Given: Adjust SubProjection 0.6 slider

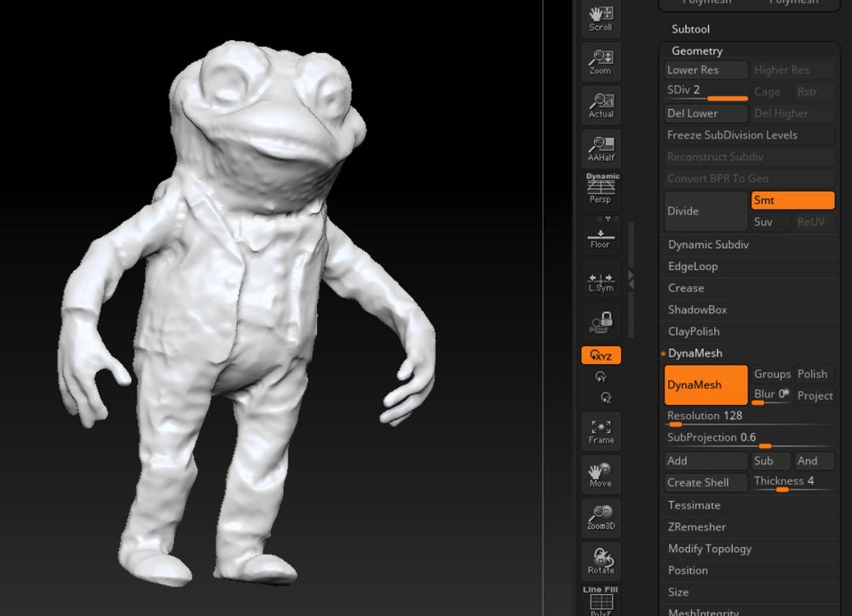Looking at the screenshot, I should tap(749, 439).
